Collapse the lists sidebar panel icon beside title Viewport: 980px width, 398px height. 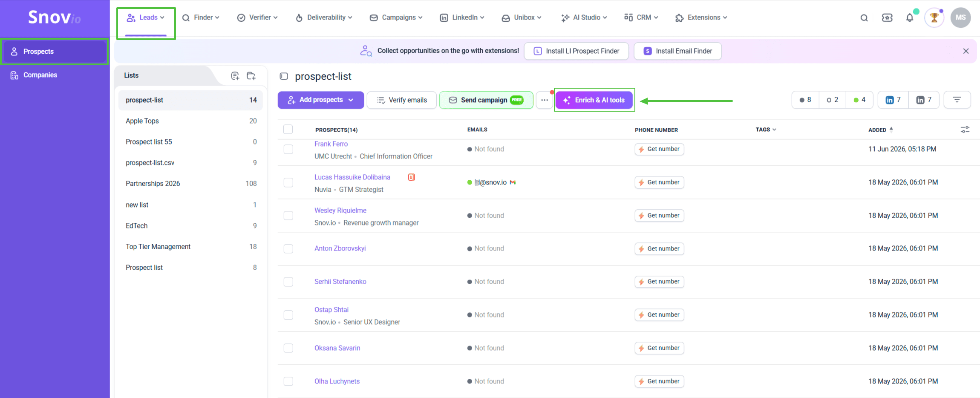pos(284,76)
